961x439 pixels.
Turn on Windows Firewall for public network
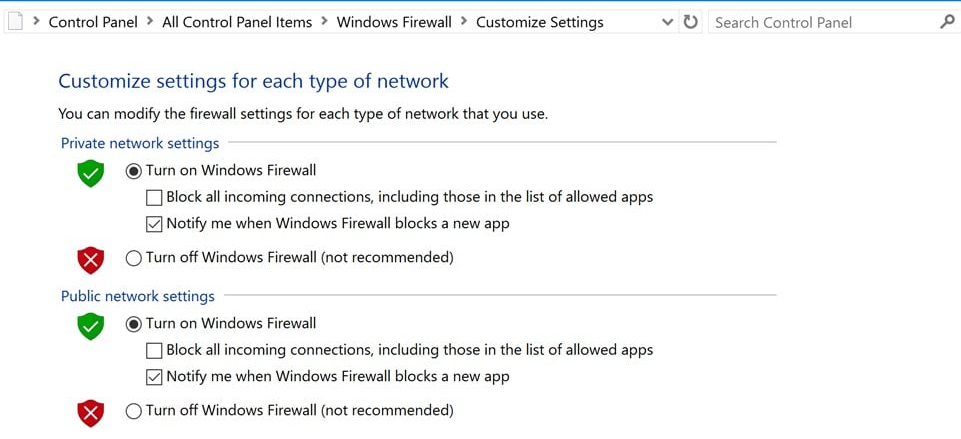(134, 324)
